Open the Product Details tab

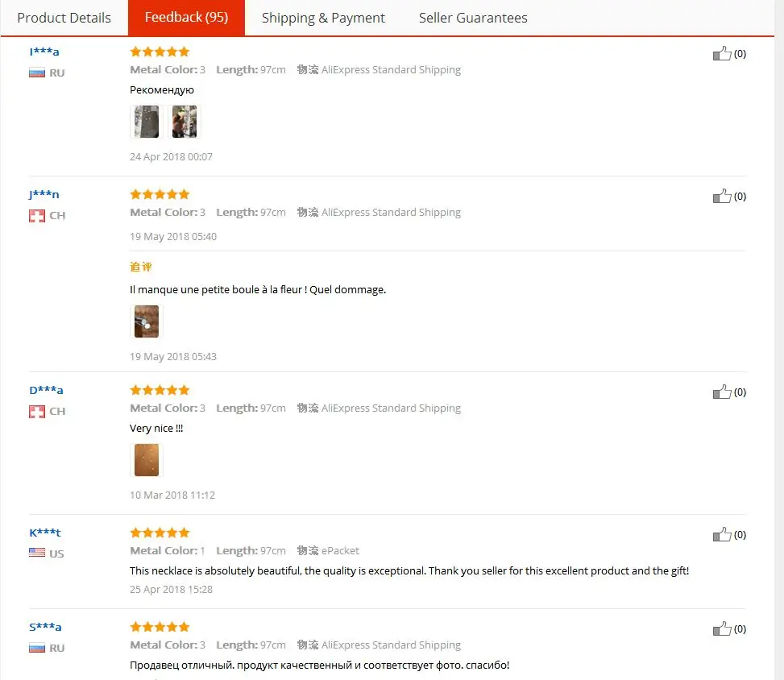(64, 18)
